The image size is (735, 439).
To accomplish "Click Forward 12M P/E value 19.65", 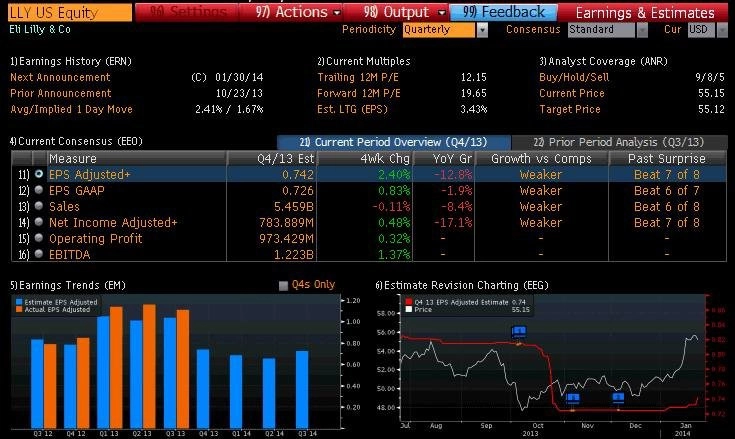I will pyautogui.click(x=473, y=93).
